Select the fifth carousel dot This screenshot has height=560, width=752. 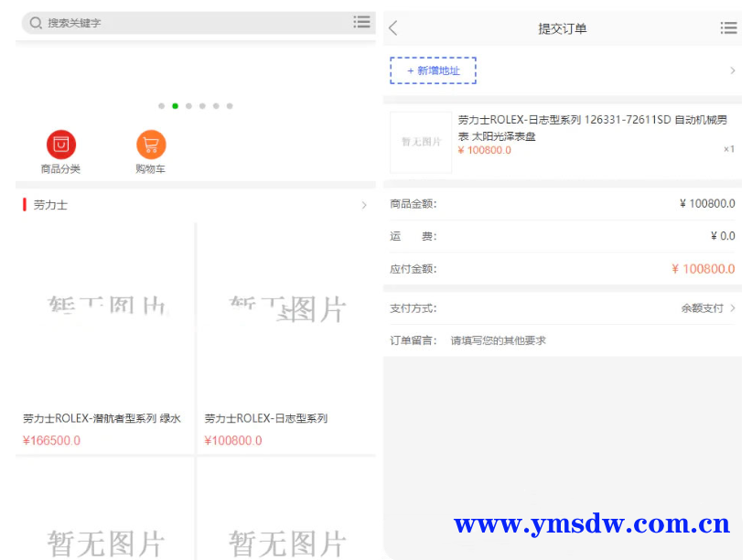(x=216, y=106)
